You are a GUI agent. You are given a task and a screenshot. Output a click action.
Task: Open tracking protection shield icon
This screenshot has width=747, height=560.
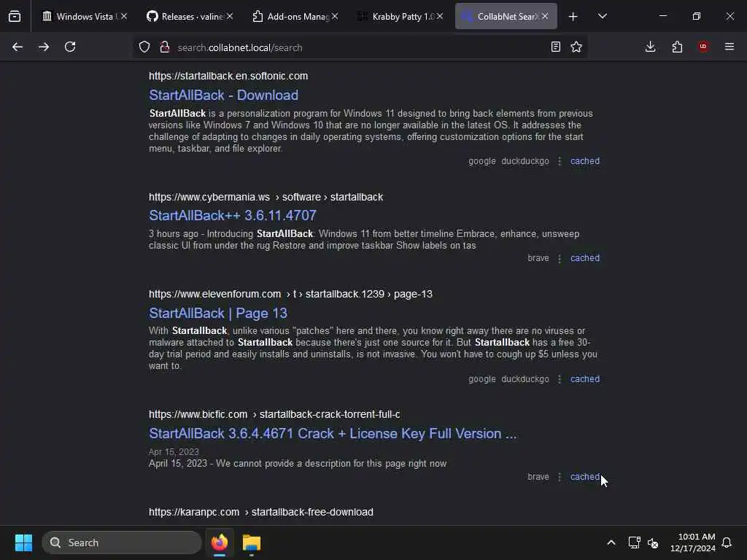pyautogui.click(x=144, y=47)
